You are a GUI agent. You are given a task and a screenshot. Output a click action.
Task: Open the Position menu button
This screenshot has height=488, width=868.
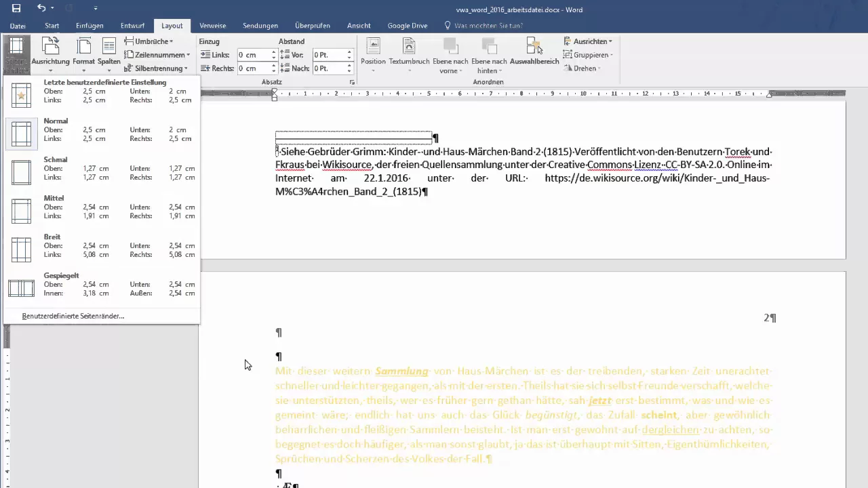[373, 55]
